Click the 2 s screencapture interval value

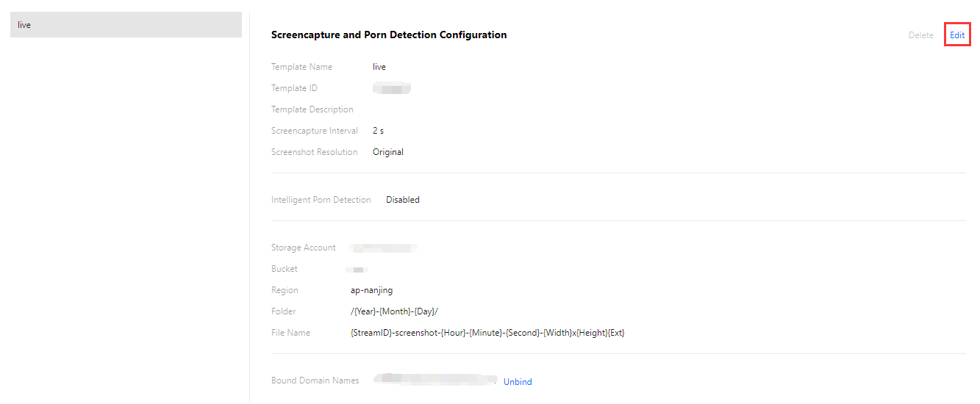click(378, 131)
